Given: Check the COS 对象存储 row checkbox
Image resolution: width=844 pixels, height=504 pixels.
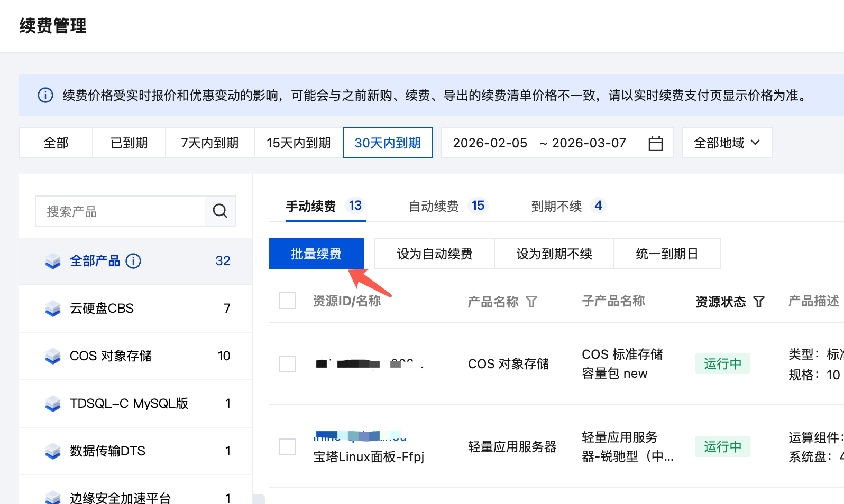Looking at the screenshot, I should (x=288, y=364).
